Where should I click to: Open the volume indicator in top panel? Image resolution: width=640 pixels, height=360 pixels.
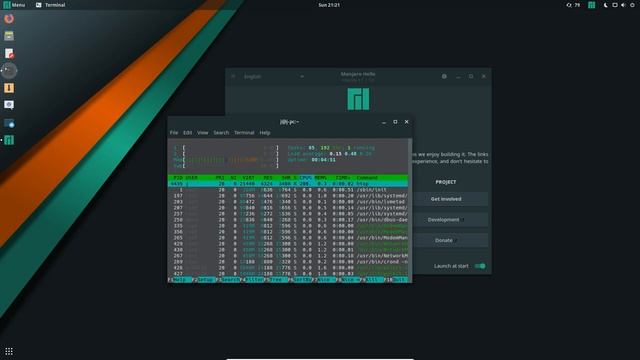coord(623,5)
